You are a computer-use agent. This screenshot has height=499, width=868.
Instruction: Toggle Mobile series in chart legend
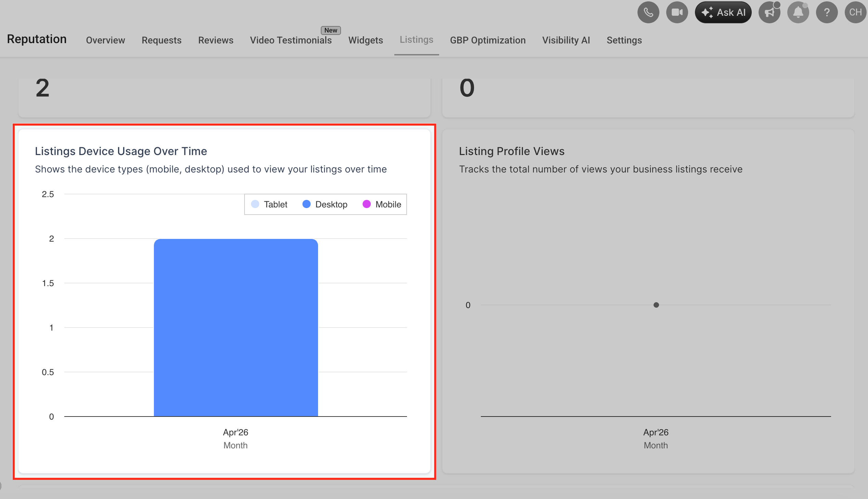pyautogui.click(x=382, y=205)
